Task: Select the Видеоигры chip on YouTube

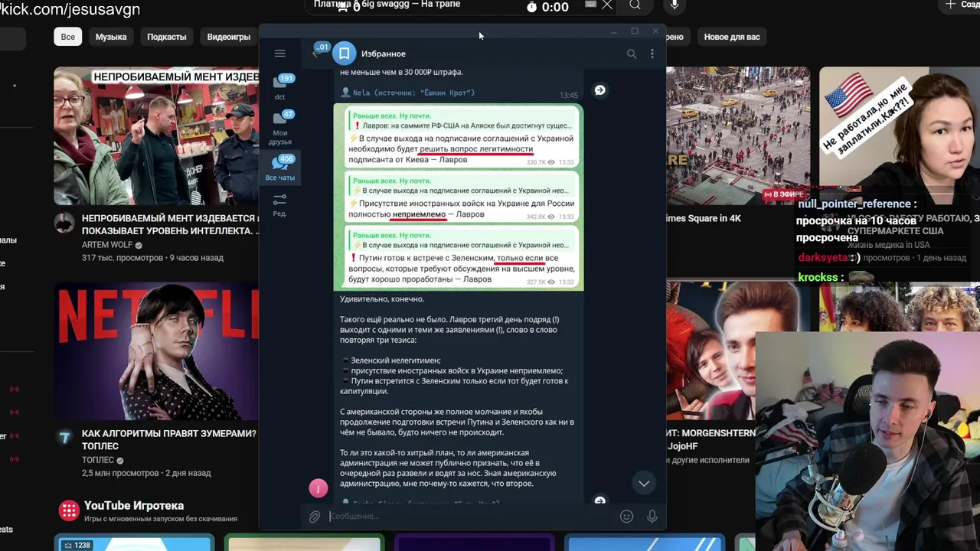Action: tap(229, 37)
